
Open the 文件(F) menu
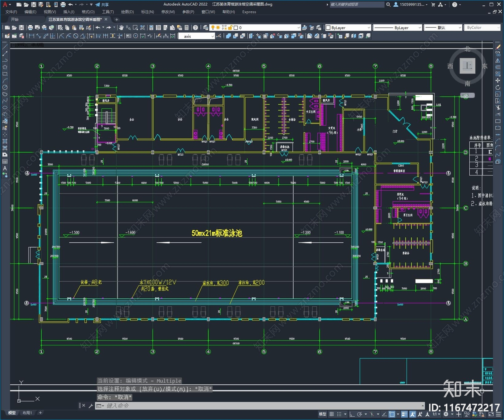click(x=11, y=12)
